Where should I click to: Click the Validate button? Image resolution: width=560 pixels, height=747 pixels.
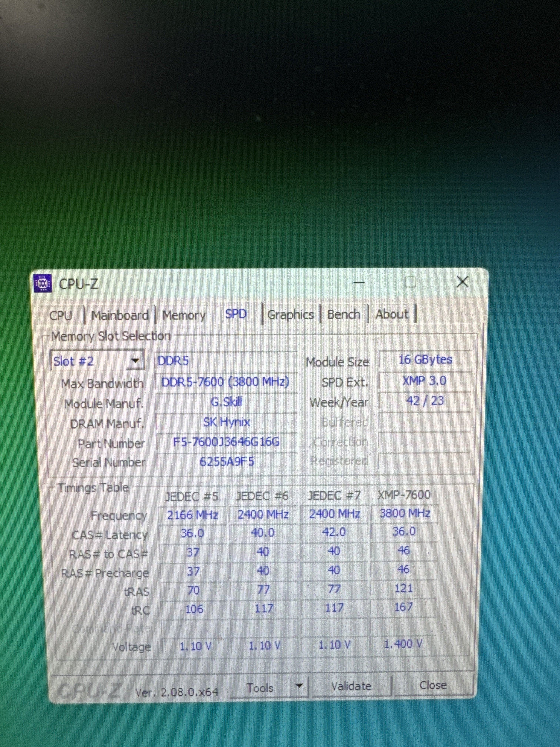[x=351, y=686]
